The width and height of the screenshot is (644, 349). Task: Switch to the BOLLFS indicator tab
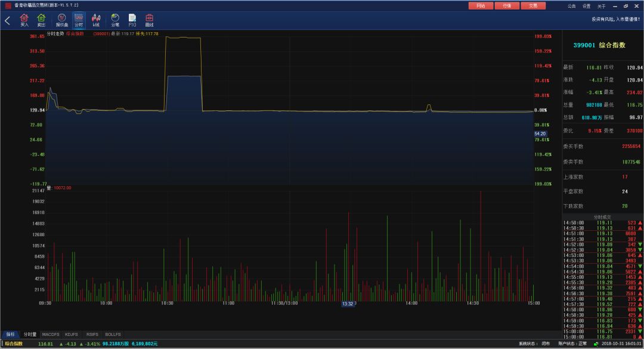(x=113, y=334)
